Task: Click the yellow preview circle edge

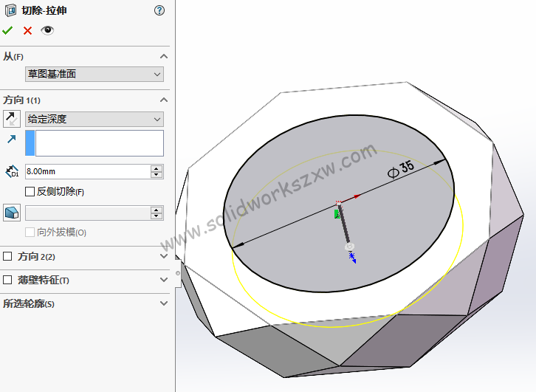Action: (x=331, y=327)
